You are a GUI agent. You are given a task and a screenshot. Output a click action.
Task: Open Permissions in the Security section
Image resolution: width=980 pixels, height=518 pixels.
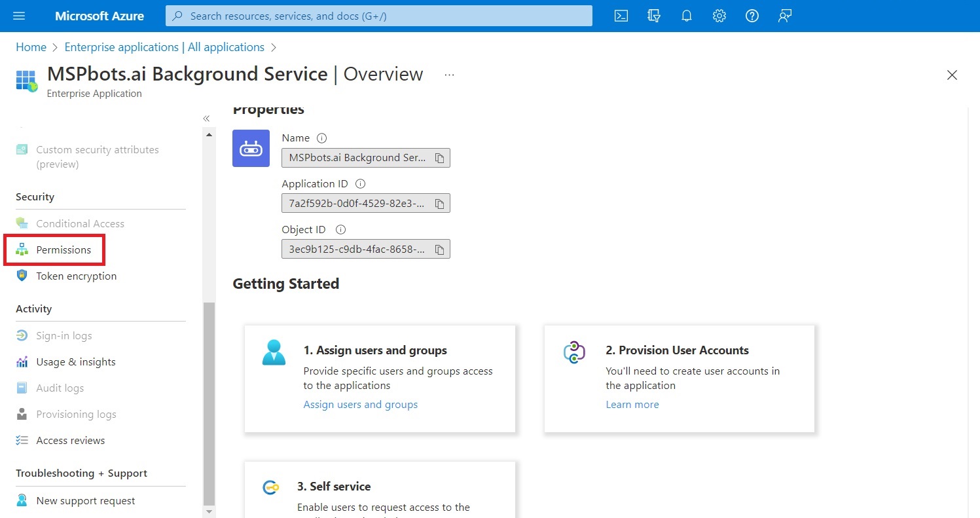click(x=64, y=250)
